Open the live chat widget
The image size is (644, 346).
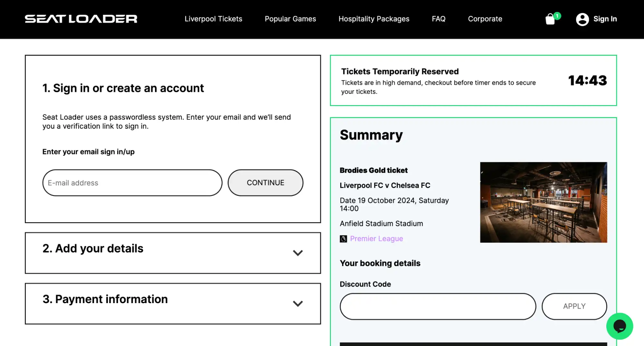click(620, 326)
